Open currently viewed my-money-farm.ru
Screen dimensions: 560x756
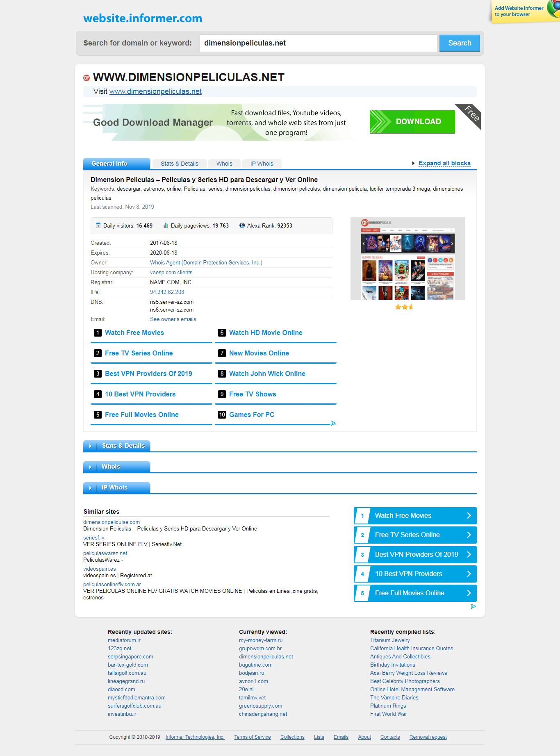[x=261, y=640]
